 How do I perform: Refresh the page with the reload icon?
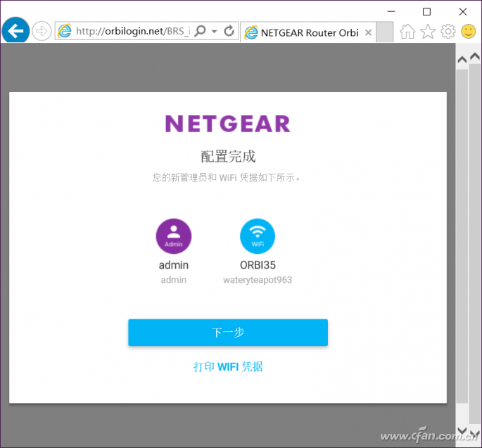pyautogui.click(x=229, y=31)
